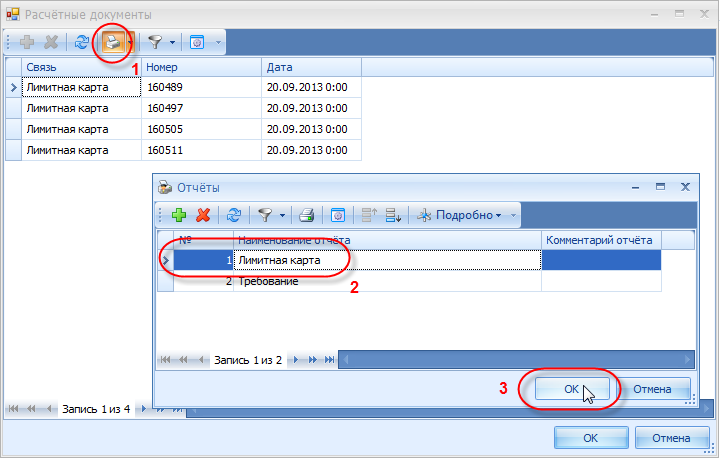Screen dimensions: 720x459
Task: Move report down with the sort-down icon
Action: coord(393,215)
